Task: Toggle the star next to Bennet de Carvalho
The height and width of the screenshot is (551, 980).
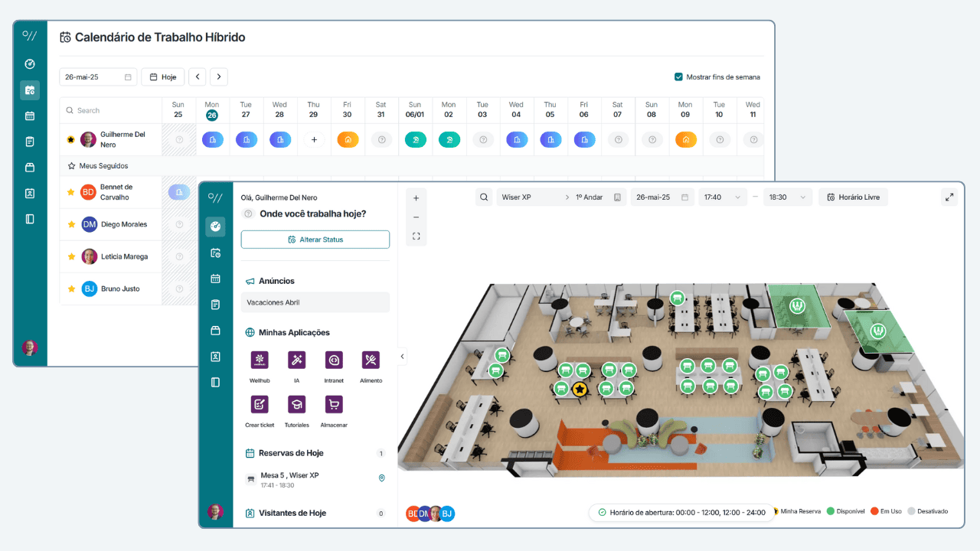Action: (x=71, y=192)
